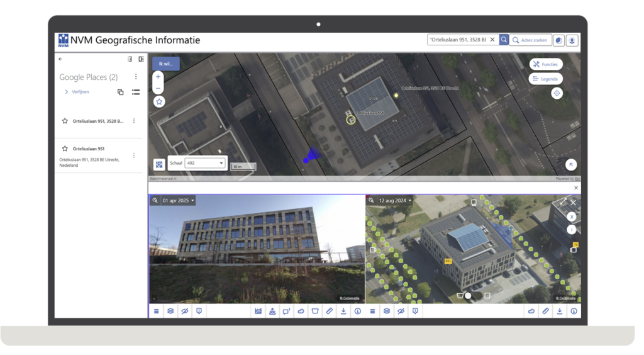This screenshot has height=355, width=644.
Task: Go back using the sidebar arrow
Action: tap(60, 59)
